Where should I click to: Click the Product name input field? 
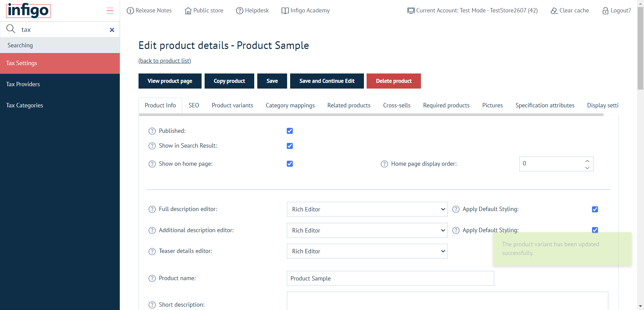(390, 278)
